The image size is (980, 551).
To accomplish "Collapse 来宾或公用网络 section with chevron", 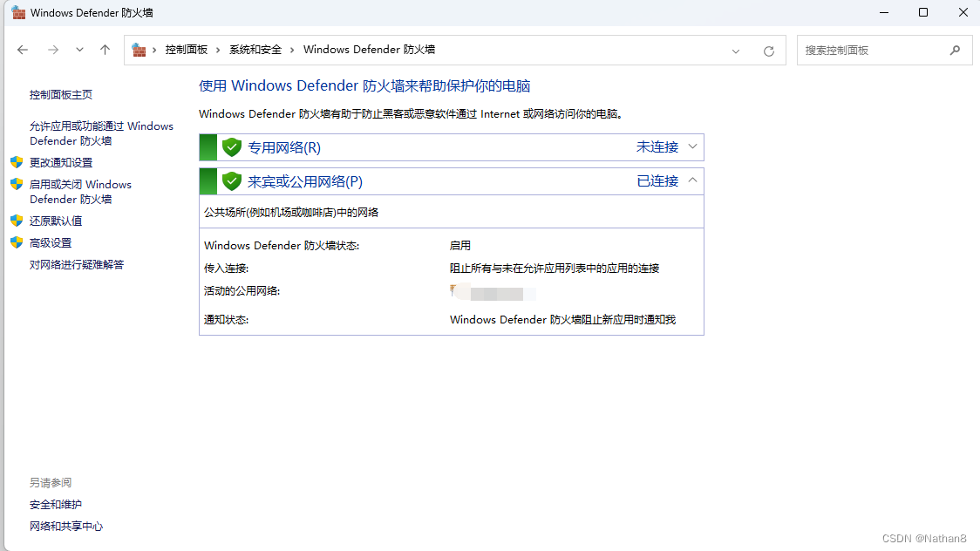I will tap(692, 180).
